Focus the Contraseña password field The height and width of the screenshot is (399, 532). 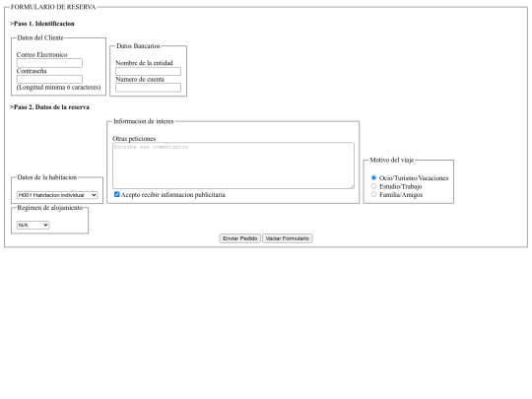pyautogui.click(x=49, y=79)
